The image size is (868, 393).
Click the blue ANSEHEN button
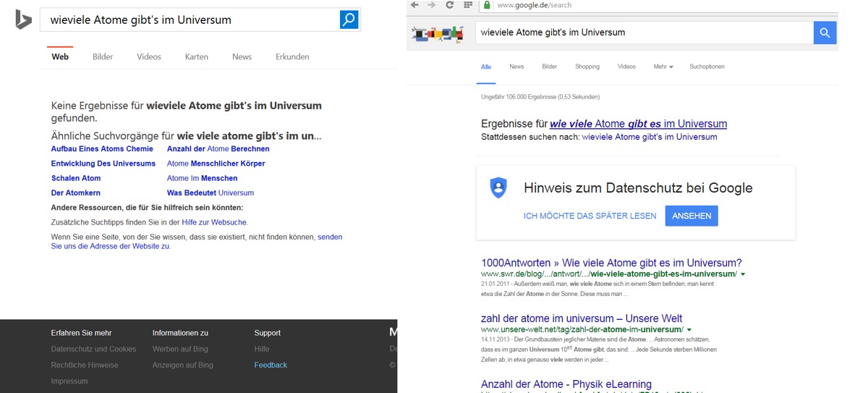(692, 216)
